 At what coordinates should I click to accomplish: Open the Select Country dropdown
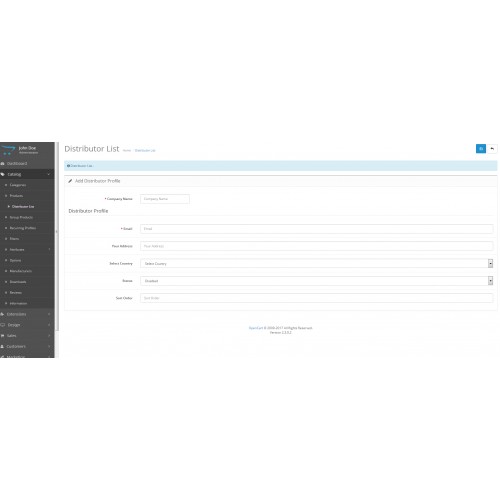point(316,263)
